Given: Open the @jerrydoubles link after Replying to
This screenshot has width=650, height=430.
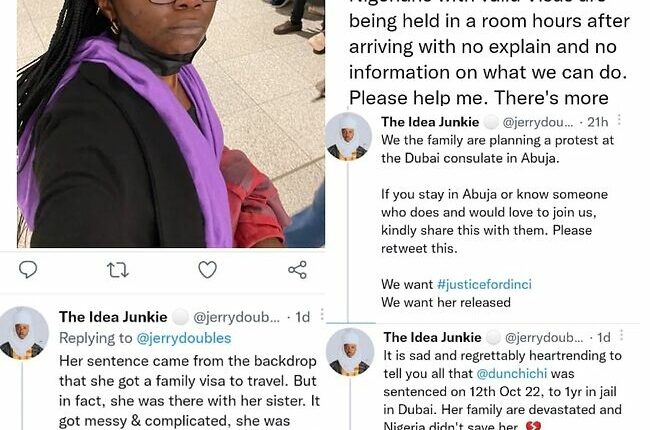Looking at the screenshot, I should [184, 338].
